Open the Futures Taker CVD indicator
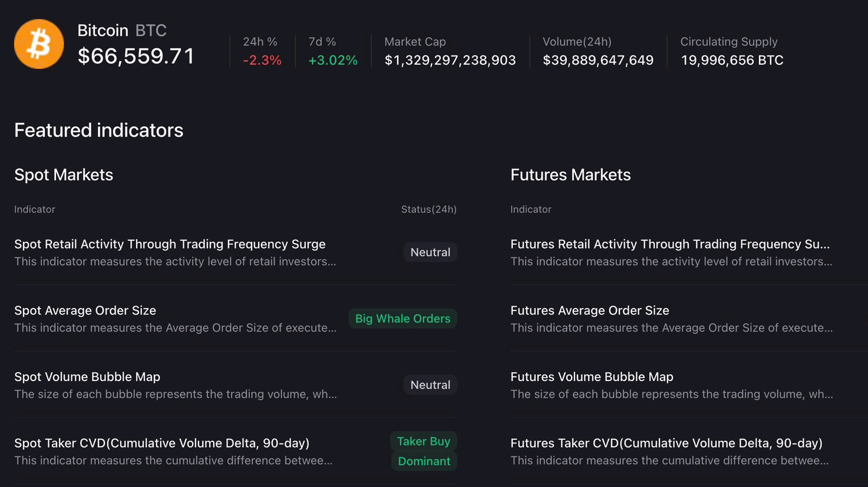868x487 pixels. point(666,443)
